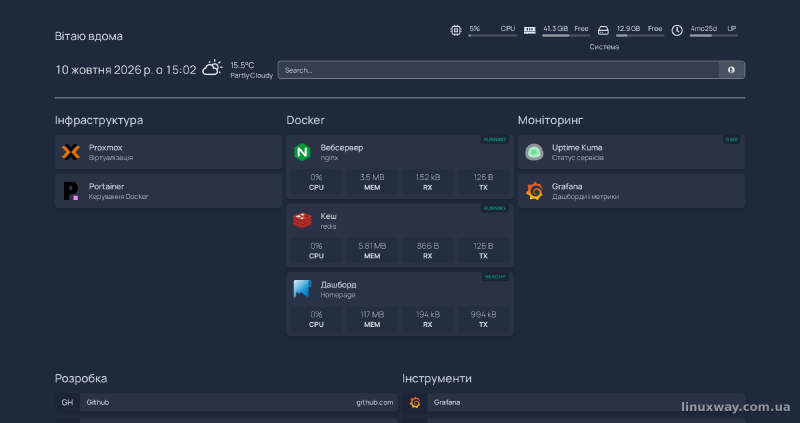Click the RUNNING status badge on Вебсервер
Screen dimensions: 800x423
coord(494,140)
